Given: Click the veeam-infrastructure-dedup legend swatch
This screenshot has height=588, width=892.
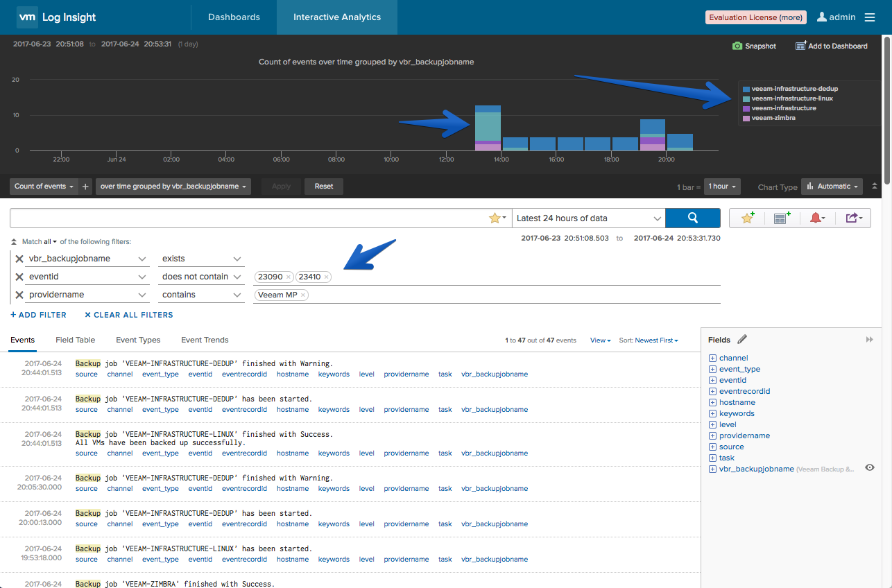Looking at the screenshot, I should pyautogui.click(x=746, y=89).
